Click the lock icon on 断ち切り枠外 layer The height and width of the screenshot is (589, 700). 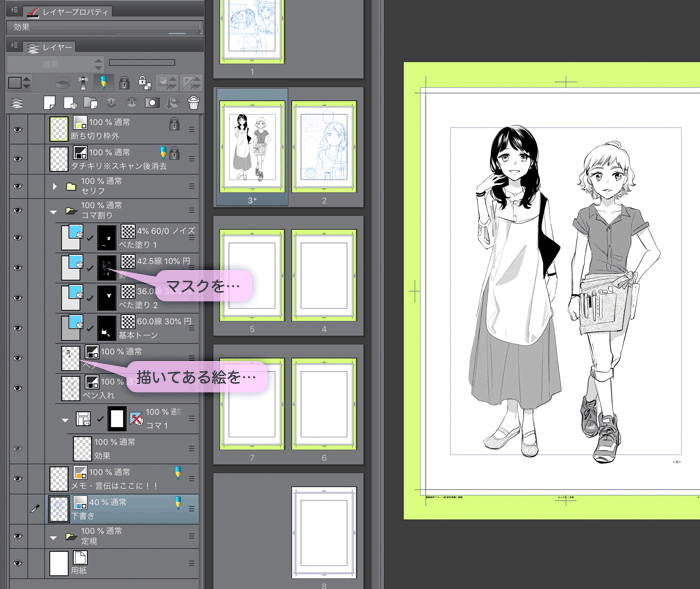point(174,124)
